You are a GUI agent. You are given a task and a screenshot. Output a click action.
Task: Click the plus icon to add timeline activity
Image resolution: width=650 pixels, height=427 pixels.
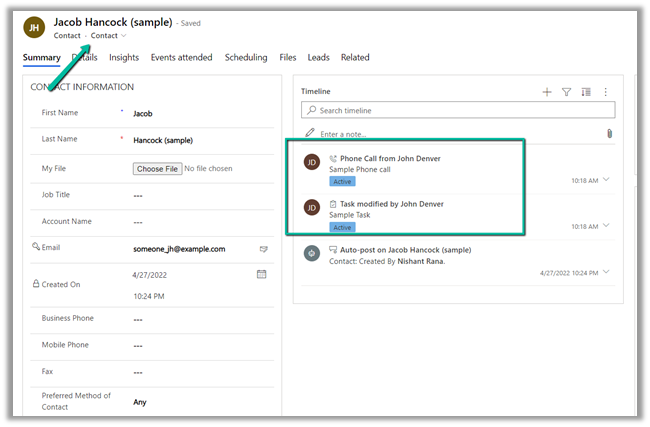coord(547,92)
